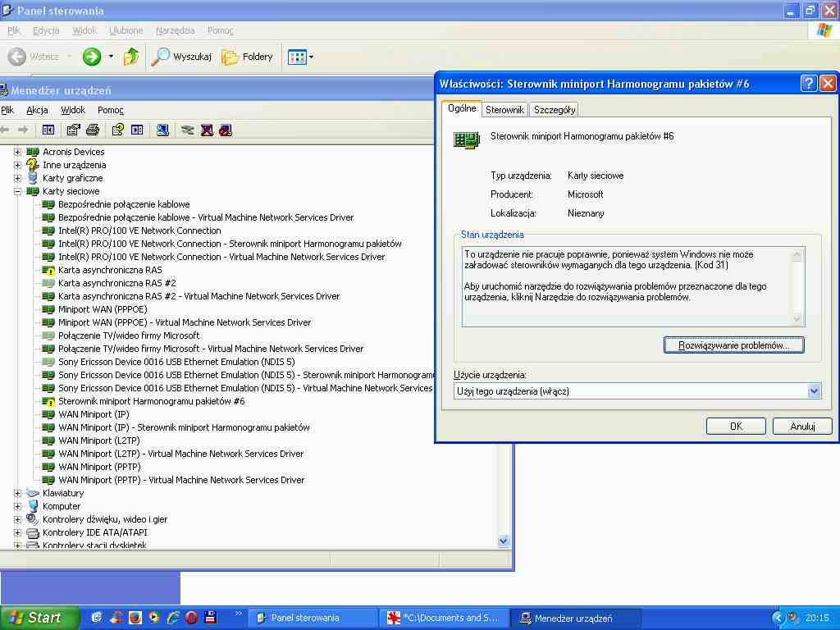Image resolution: width=840 pixels, height=630 pixels.
Task: Click the Print icon in Device Manager toolbar
Action: click(93, 130)
